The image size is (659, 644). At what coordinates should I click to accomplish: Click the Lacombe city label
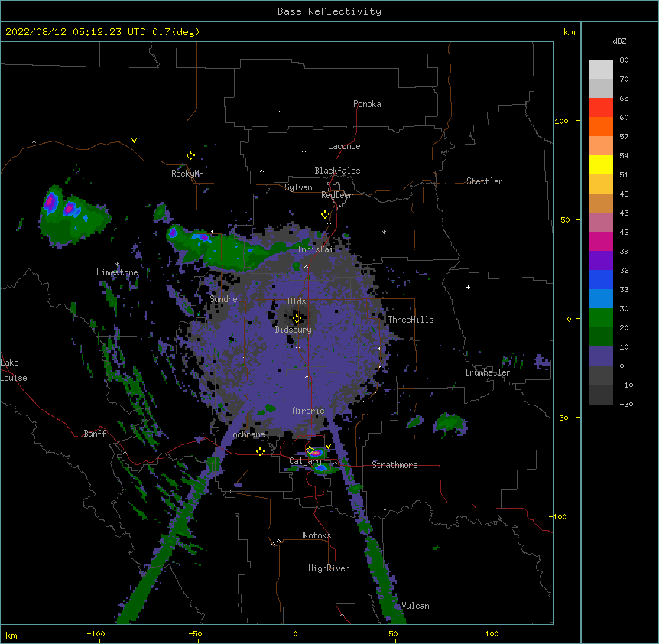coord(344,146)
